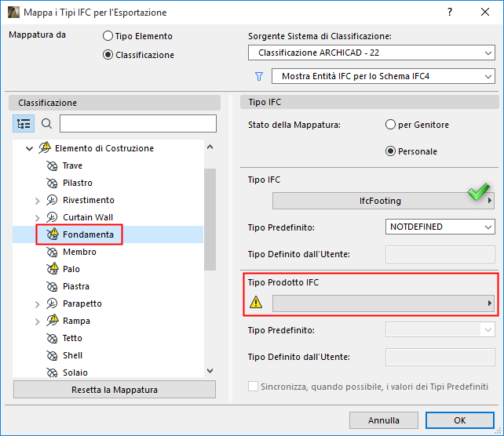Click the classification search magnifier icon
The height and width of the screenshot is (436, 504).
[x=46, y=124]
